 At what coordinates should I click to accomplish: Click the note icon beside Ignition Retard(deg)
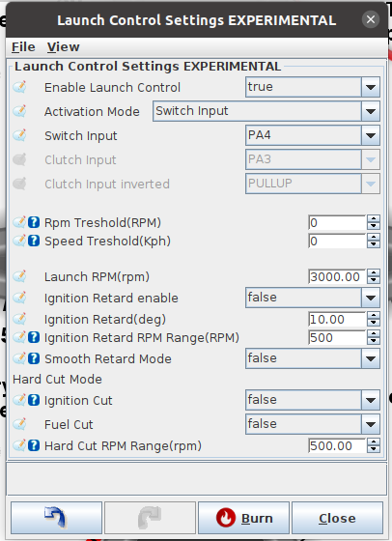click(19, 319)
